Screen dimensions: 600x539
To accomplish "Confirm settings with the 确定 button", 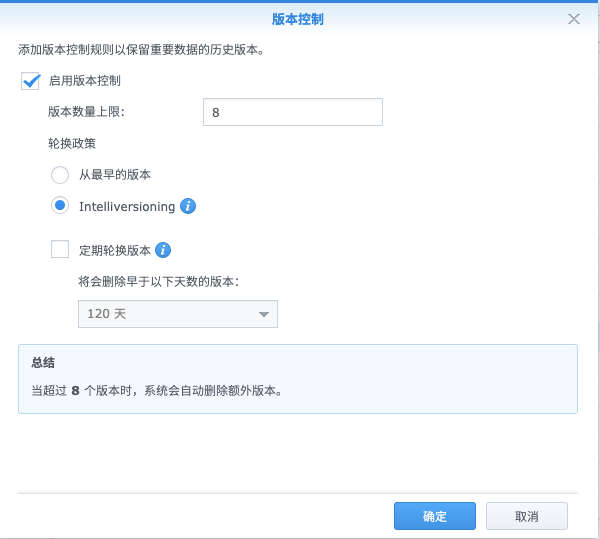I will (x=435, y=516).
